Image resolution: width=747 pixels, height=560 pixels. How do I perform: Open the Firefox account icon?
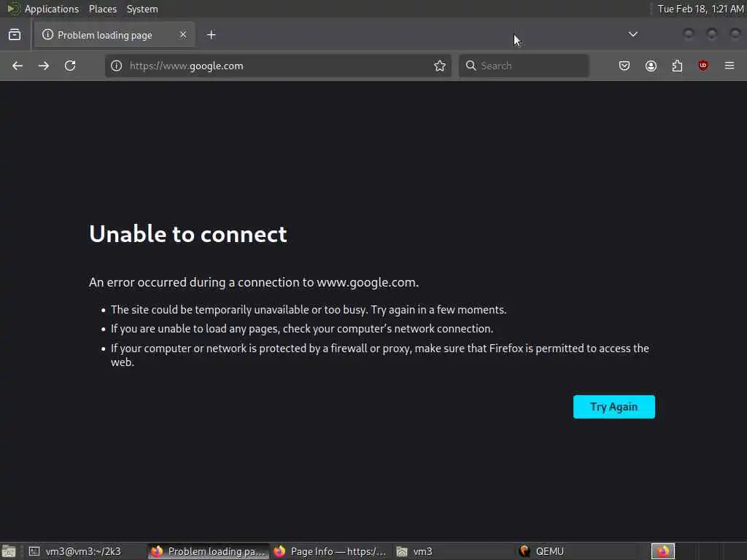(651, 66)
